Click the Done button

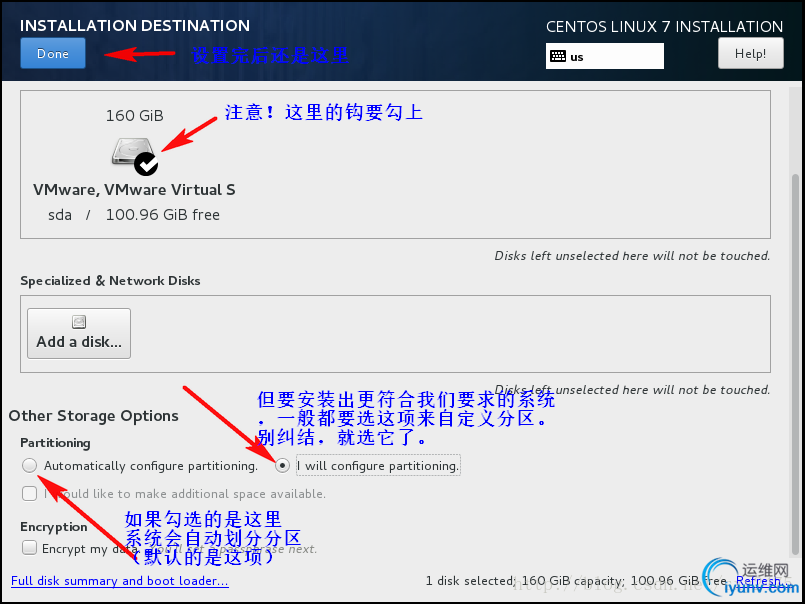click(x=53, y=53)
